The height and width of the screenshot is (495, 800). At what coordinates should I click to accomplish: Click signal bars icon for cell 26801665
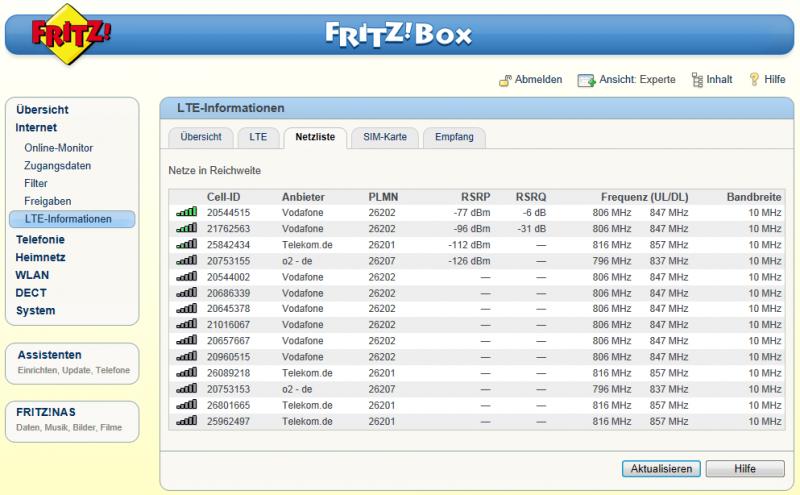tap(187, 405)
